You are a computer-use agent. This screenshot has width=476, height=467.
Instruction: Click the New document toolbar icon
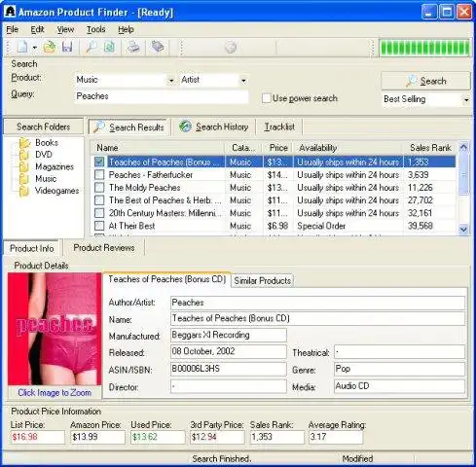[22, 48]
